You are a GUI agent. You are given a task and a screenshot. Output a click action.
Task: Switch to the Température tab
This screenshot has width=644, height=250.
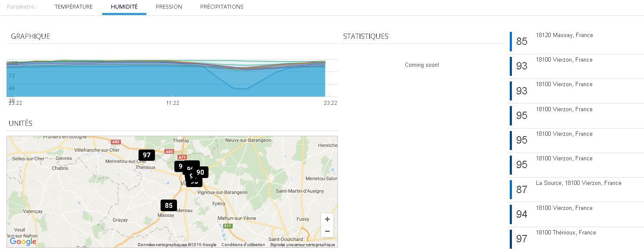(x=74, y=7)
